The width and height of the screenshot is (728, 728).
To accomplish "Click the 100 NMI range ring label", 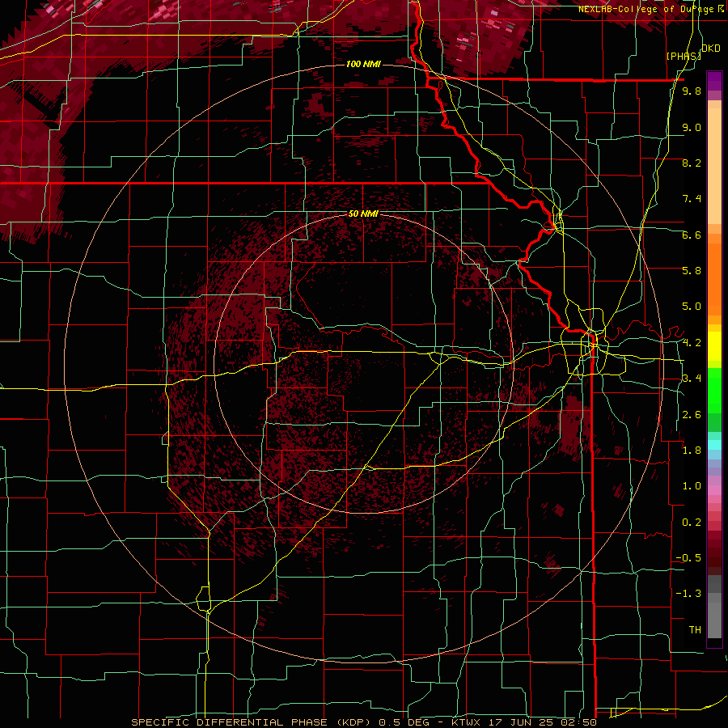I will coord(363,64).
